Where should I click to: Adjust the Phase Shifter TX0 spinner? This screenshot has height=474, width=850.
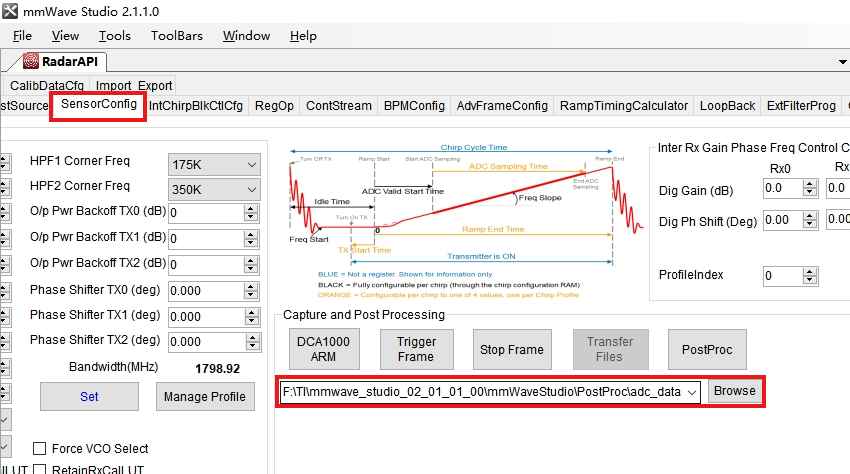(251, 291)
